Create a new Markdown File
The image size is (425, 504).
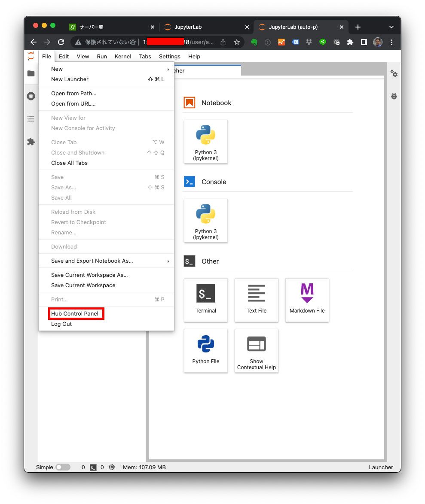(307, 300)
